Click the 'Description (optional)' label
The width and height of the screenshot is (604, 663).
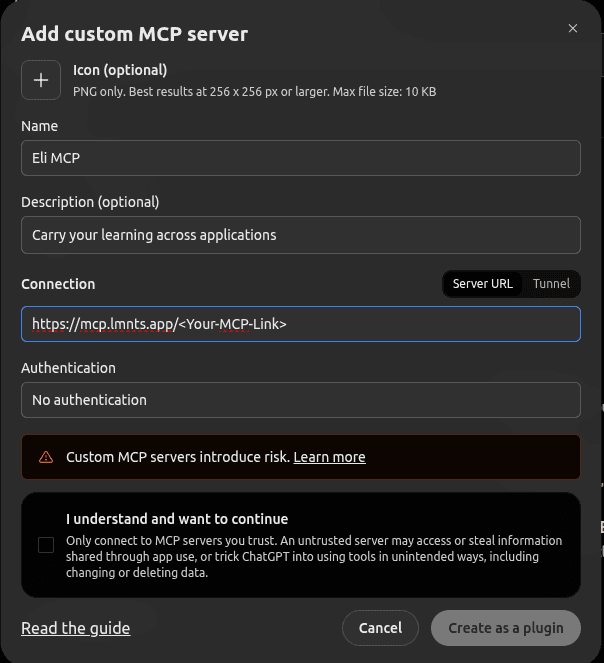(90, 202)
